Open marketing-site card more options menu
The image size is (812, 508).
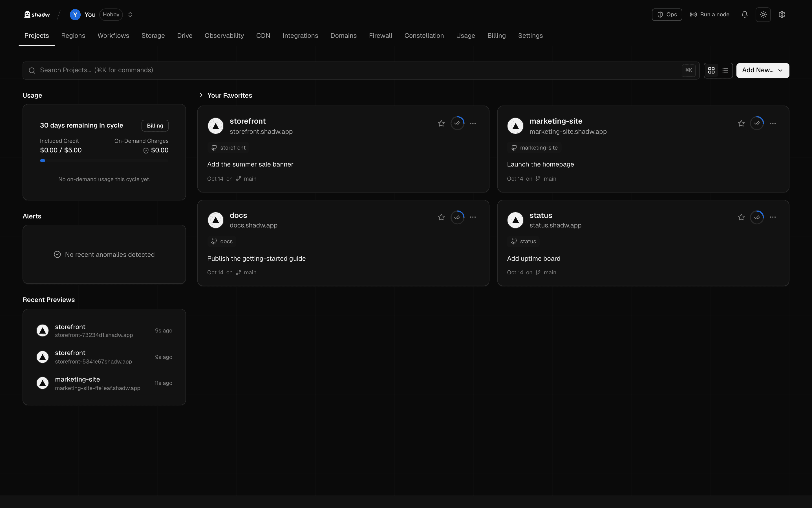pos(773,123)
